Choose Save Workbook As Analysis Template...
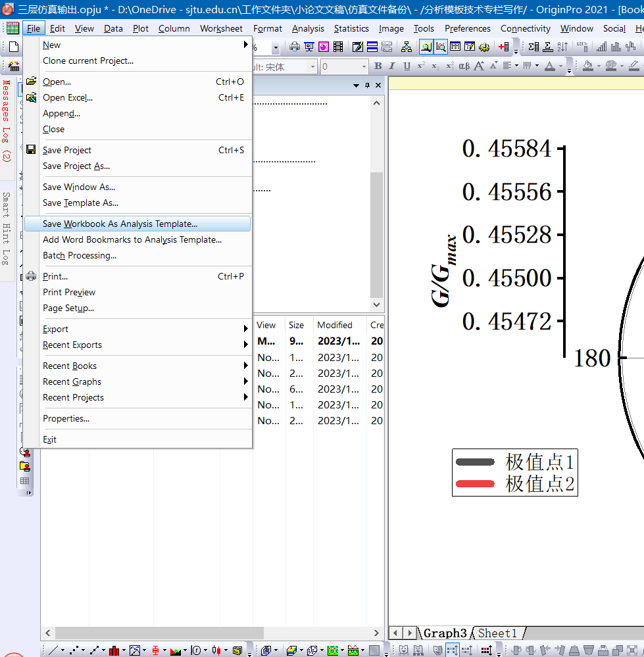644x657 pixels. click(x=120, y=224)
